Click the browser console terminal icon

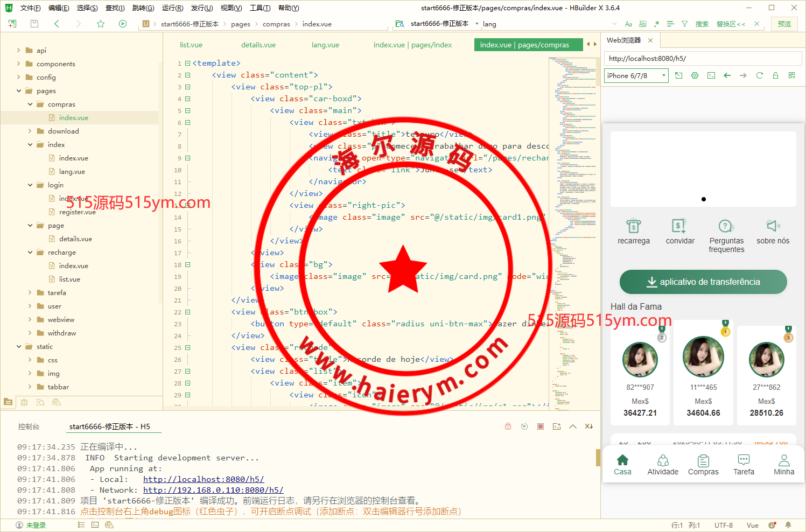pyautogui.click(x=711, y=75)
